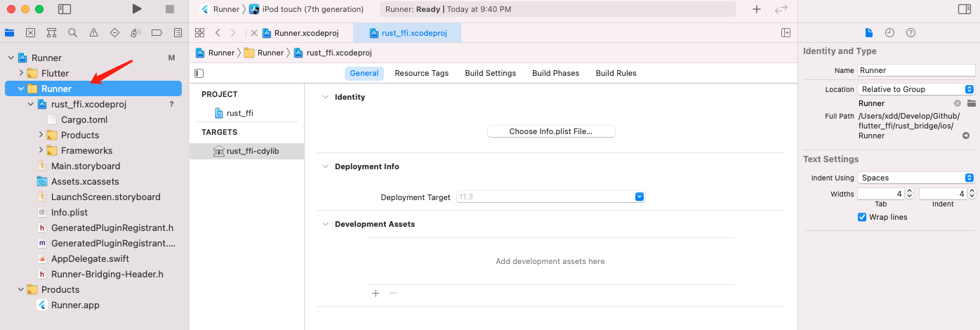980x330 pixels.
Task: Open the Symbol navigator
Action: tap(51, 32)
